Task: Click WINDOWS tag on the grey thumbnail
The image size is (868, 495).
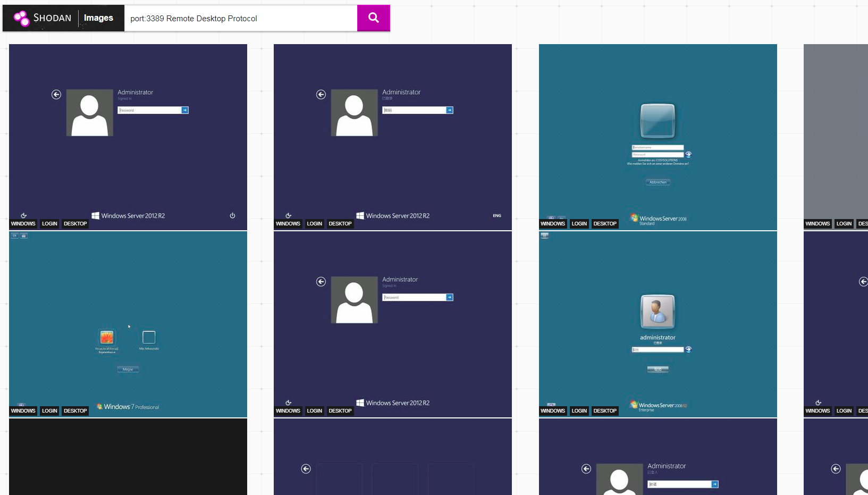Action: 818,224
